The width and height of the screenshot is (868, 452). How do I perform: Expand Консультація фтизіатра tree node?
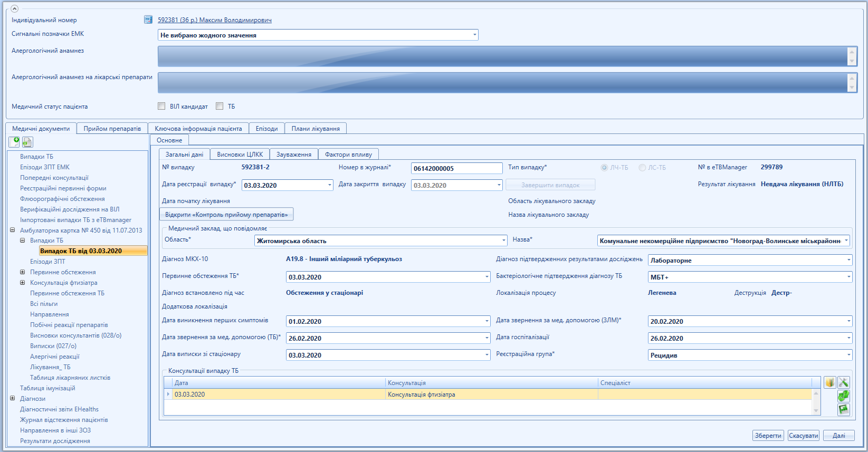[x=22, y=283]
